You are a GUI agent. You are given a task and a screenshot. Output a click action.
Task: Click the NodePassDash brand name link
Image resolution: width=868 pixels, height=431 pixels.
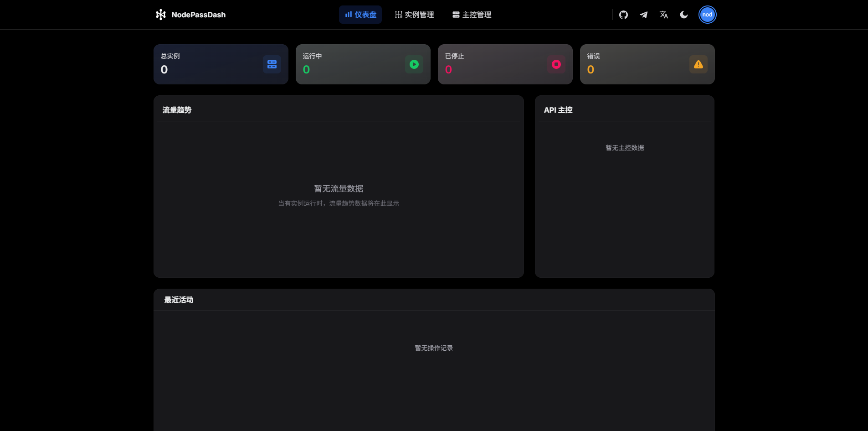tap(198, 15)
